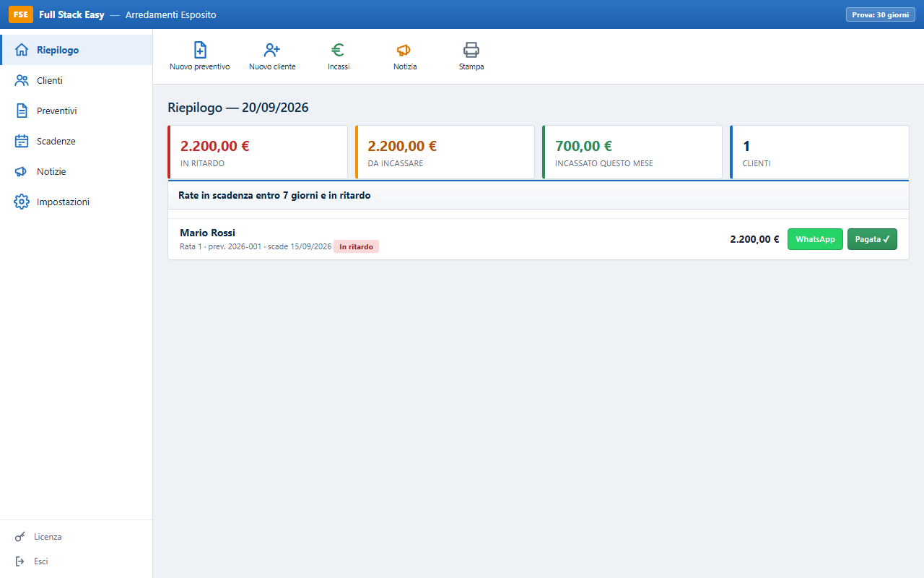Open Impostazioni settings label

[x=64, y=202]
